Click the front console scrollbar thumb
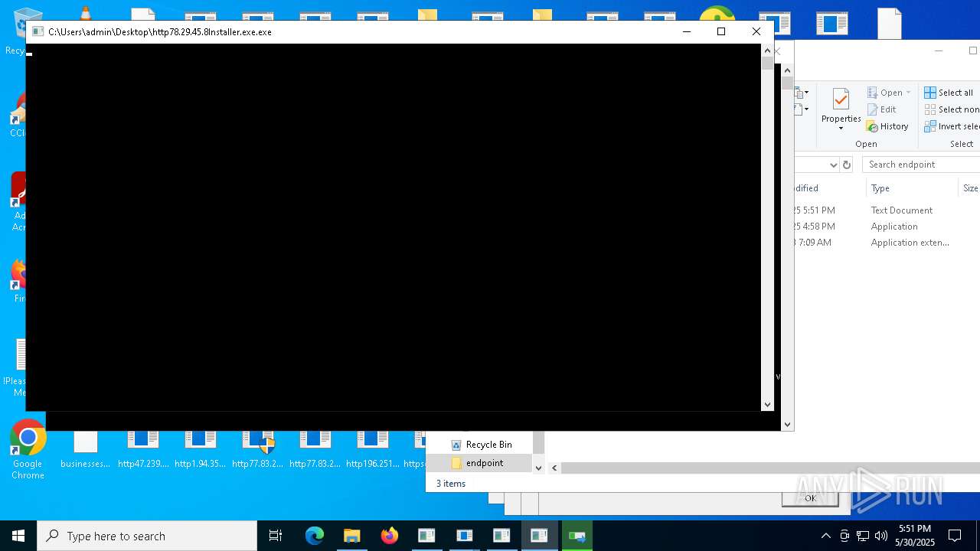The width and height of the screenshot is (980, 551). coord(767,63)
